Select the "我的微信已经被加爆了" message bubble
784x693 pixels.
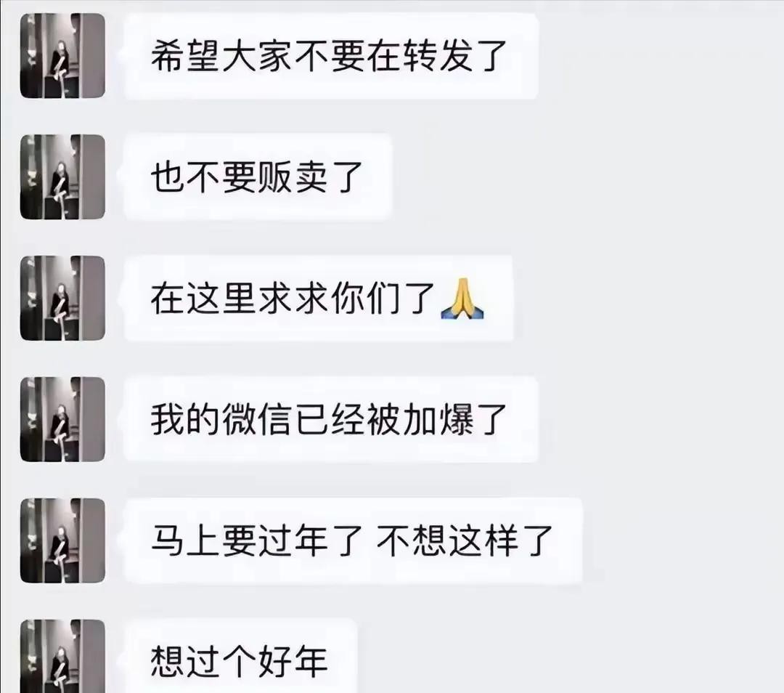[331, 419]
